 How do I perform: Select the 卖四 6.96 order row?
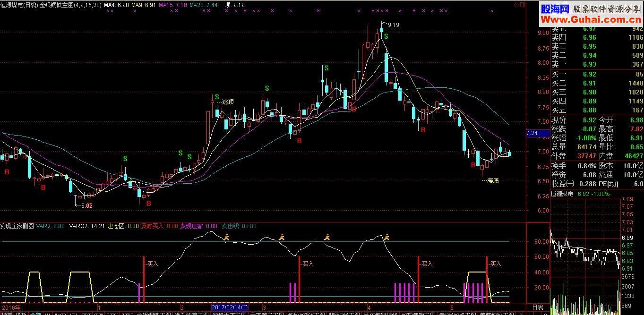tap(597, 37)
